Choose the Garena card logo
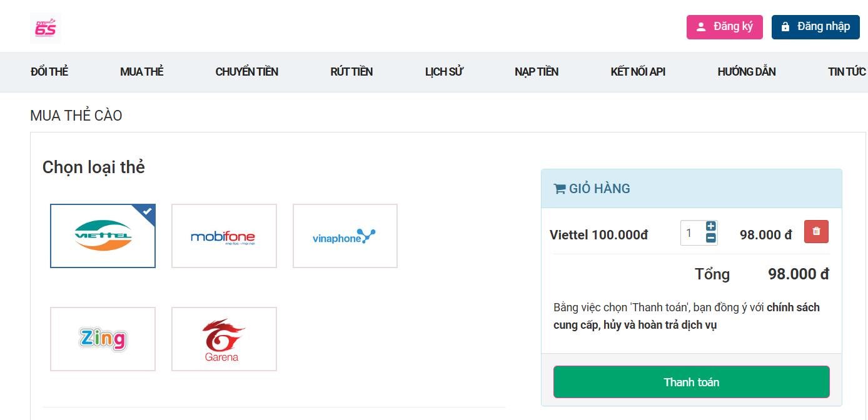This screenshot has width=868, height=420. [224, 339]
